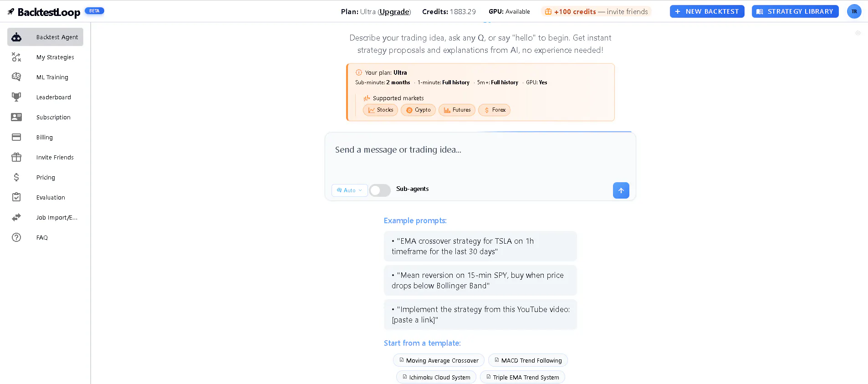The width and height of the screenshot is (868, 384).
Task: Click the Leaderboard trophy icon
Action: click(x=16, y=97)
